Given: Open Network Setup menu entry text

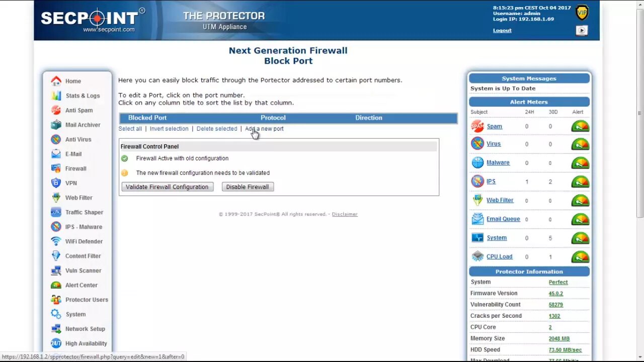Looking at the screenshot, I should click(x=85, y=329).
